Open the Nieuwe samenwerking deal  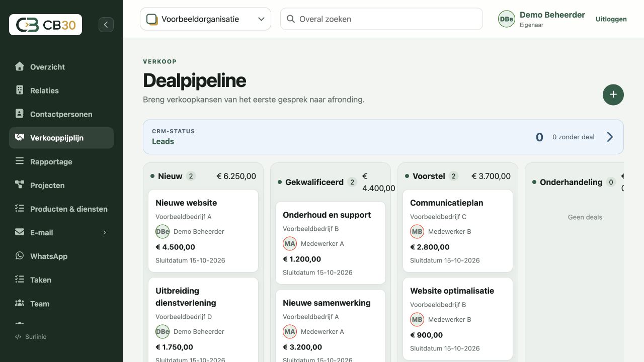pyautogui.click(x=331, y=326)
